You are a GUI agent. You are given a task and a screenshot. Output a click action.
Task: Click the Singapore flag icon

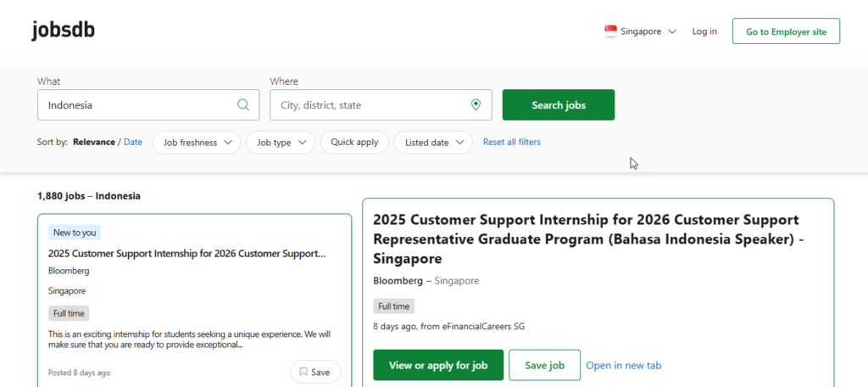pos(610,31)
